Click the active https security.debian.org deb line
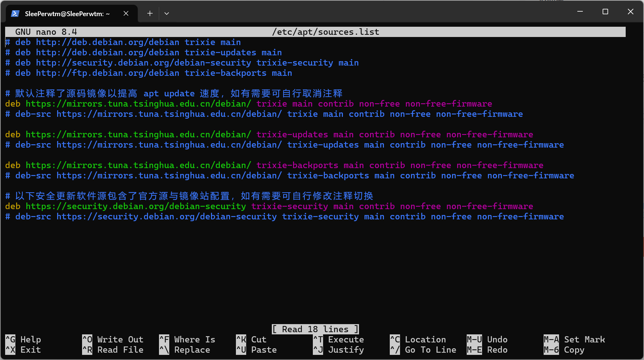 pos(269,206)
